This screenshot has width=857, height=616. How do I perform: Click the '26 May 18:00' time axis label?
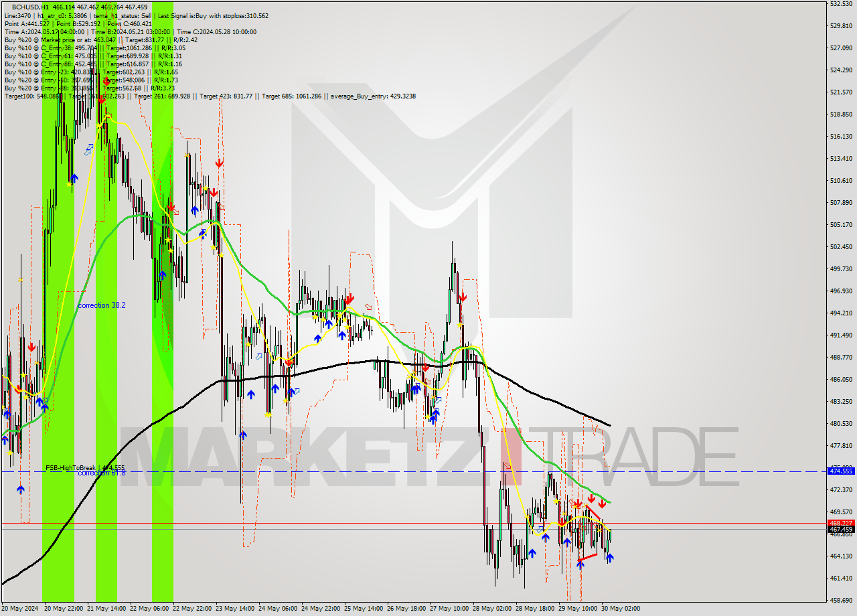pos(406,609)
